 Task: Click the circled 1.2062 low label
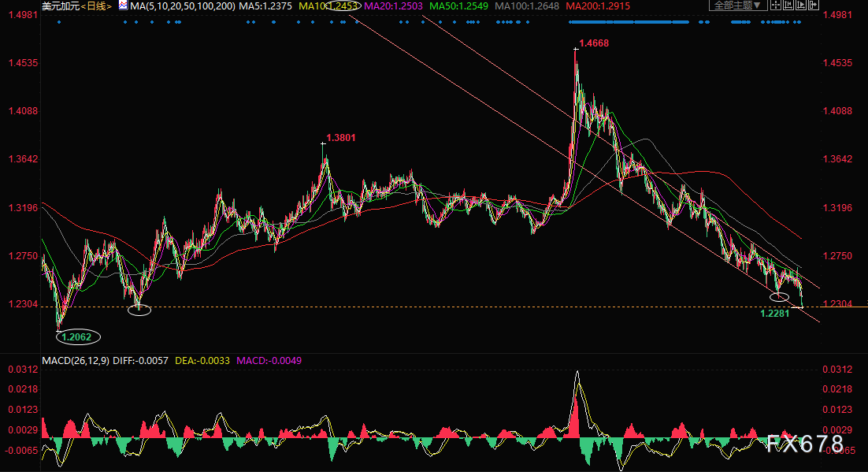[x=77, y=336]
